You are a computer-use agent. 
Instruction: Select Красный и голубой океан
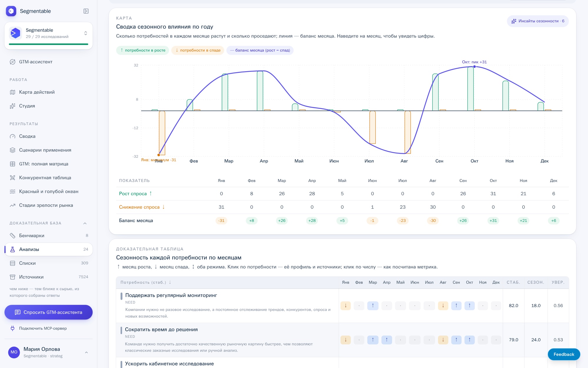point(49,192)
